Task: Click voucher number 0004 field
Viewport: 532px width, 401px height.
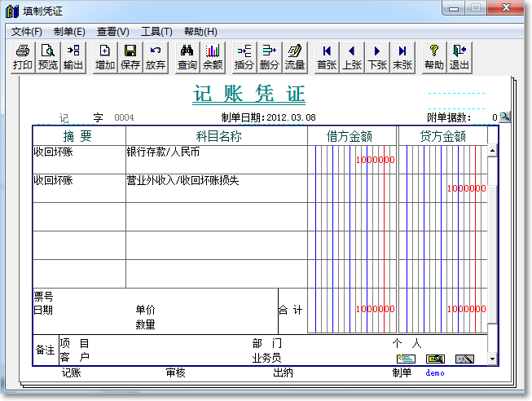Action: 124,117
